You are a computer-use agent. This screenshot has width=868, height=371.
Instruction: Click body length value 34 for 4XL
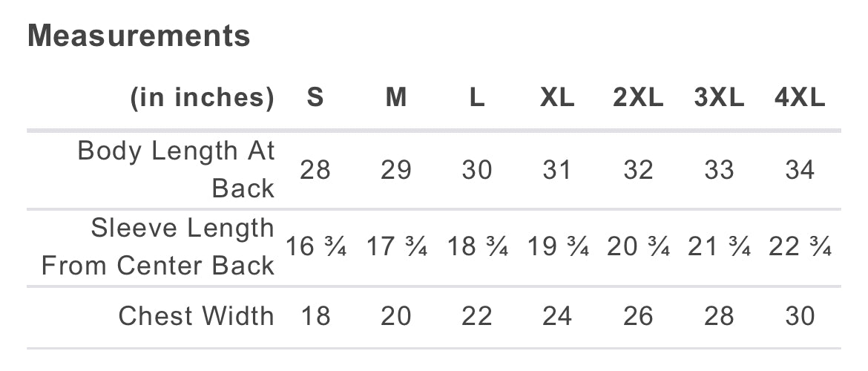800,170
